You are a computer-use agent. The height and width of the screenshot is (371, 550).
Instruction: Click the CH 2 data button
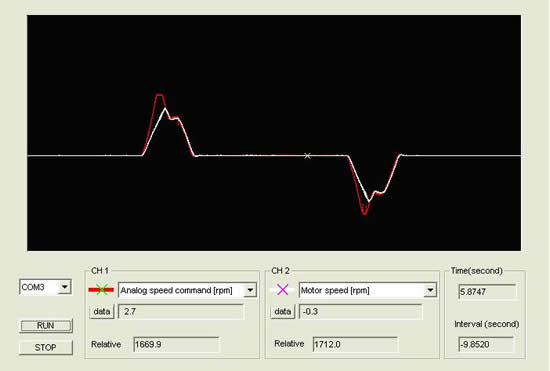click(283, 311)
